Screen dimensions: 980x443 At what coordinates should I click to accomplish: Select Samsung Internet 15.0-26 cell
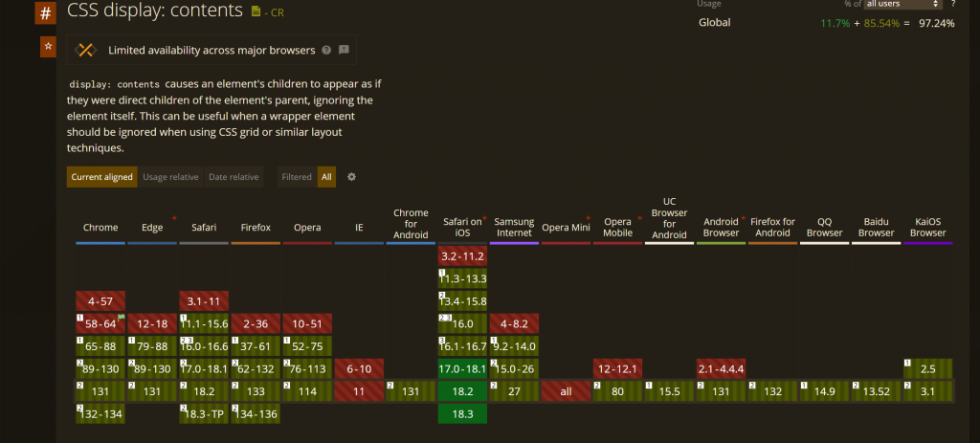pyautogui.click(x=514, y=368)
